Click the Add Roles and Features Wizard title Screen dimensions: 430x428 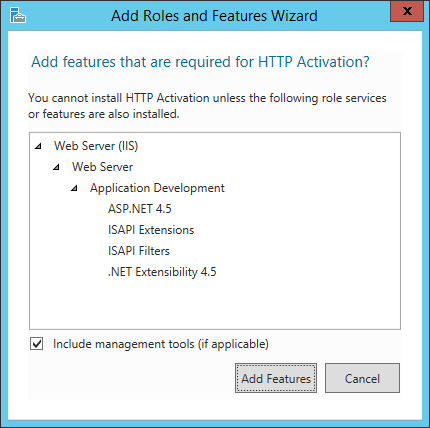point(214,16)
